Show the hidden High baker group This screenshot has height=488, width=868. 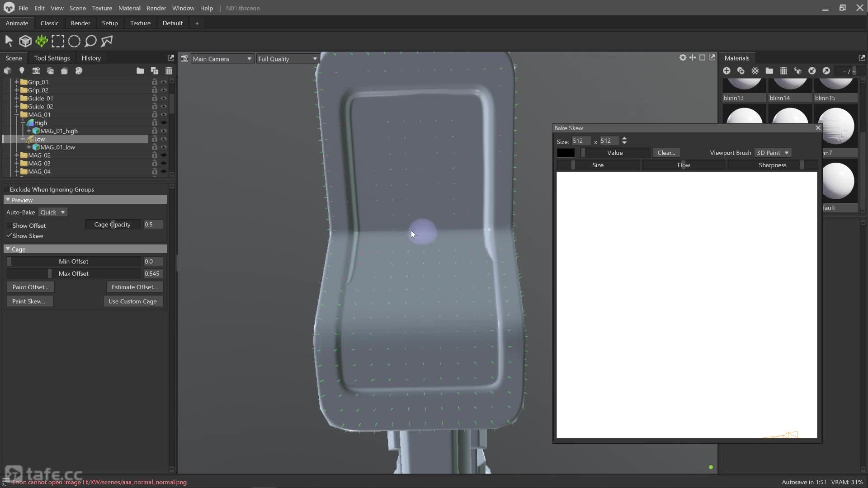pyautogui.click(x=164, y=123)
